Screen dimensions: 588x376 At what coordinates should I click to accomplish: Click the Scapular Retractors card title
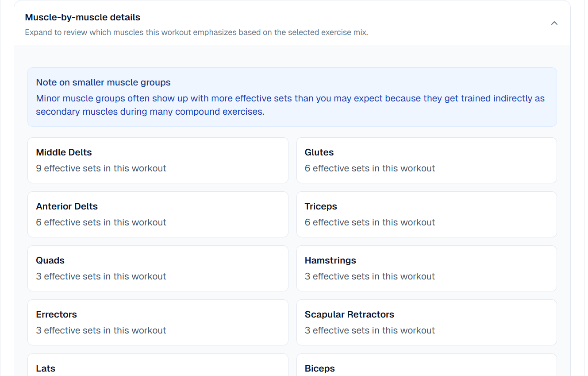pos(349,314)
